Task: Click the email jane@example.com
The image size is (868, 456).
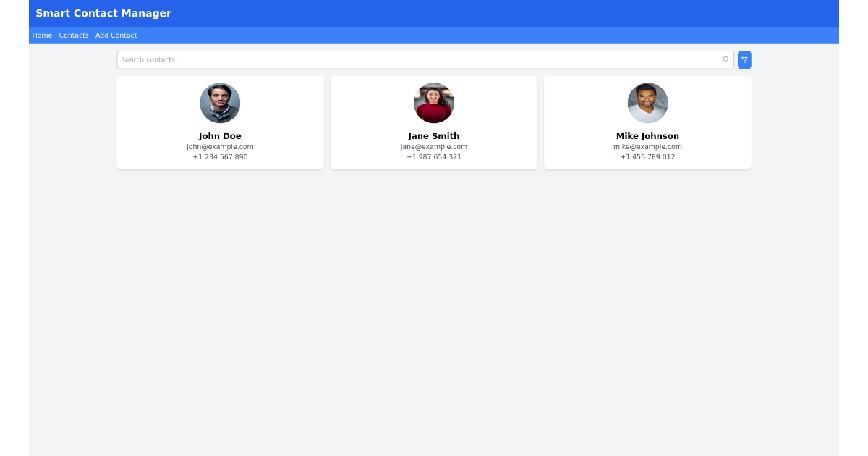Action: (433, 146)
